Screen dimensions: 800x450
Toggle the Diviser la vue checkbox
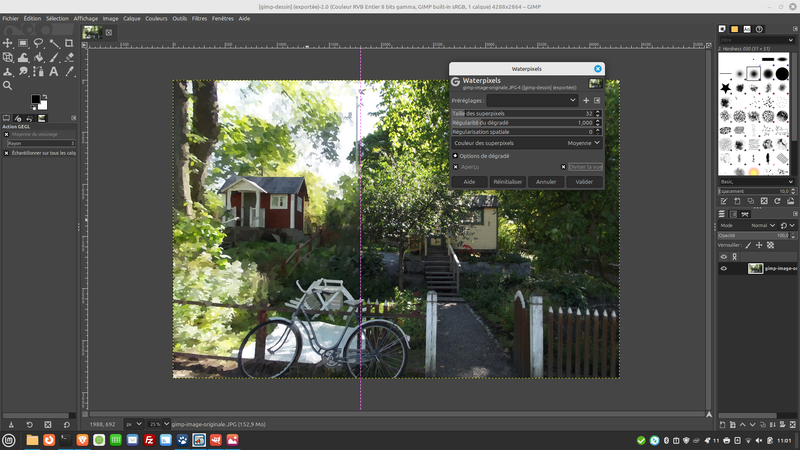(564, 167)
